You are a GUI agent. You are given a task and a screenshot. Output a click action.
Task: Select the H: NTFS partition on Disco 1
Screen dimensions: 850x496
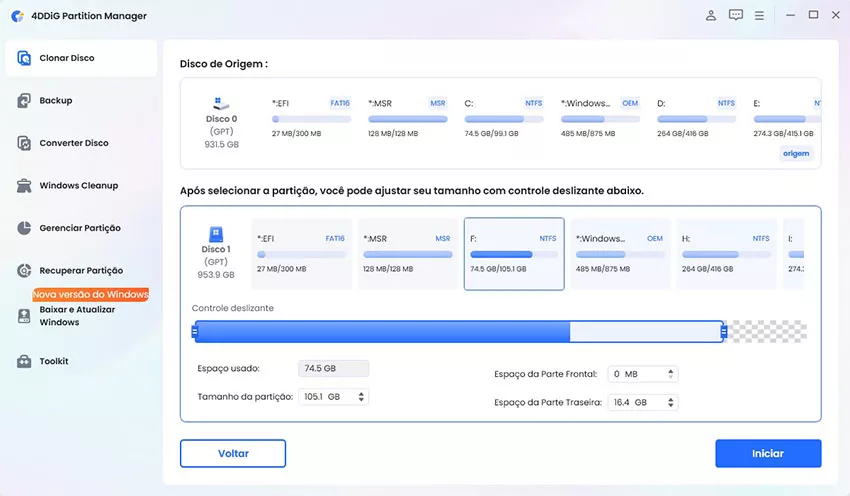coord(726,254)
